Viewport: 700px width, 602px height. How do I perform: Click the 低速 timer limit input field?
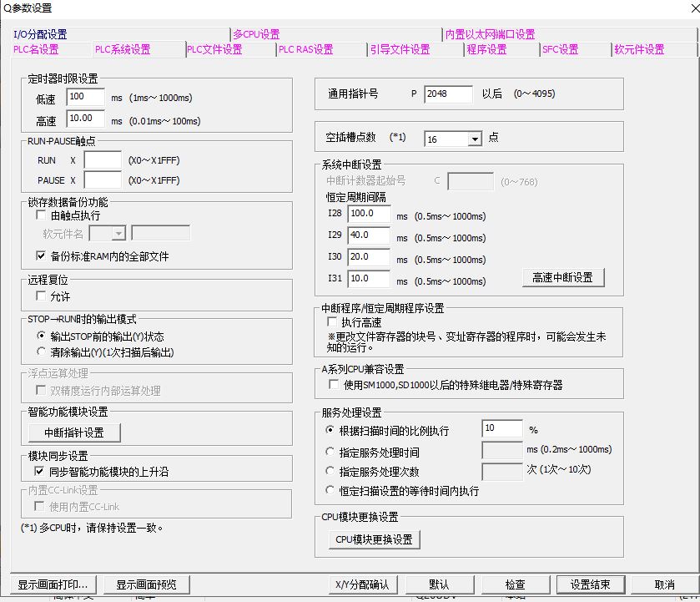tap(85, 98)
